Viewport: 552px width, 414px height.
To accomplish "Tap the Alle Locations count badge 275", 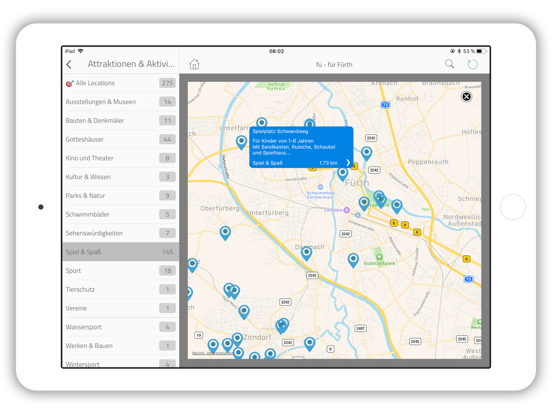I will click(x=167, y=83).
